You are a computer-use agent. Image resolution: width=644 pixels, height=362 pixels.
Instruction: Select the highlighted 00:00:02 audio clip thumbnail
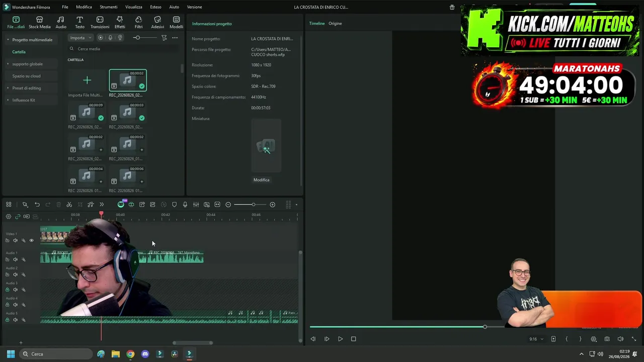(x=128, y=80)
